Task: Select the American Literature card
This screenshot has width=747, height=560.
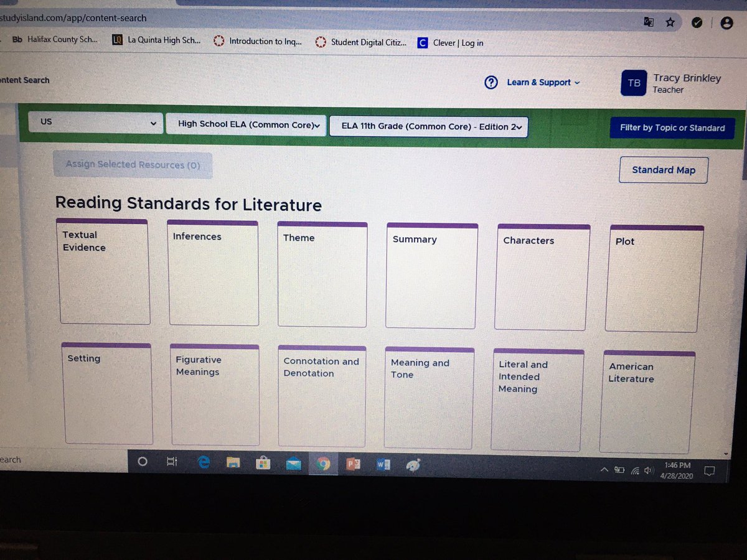Action: tap(647, 402)
